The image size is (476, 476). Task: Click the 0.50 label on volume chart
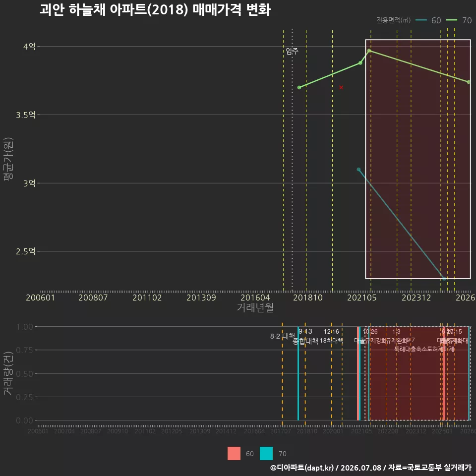click(24, 374)
